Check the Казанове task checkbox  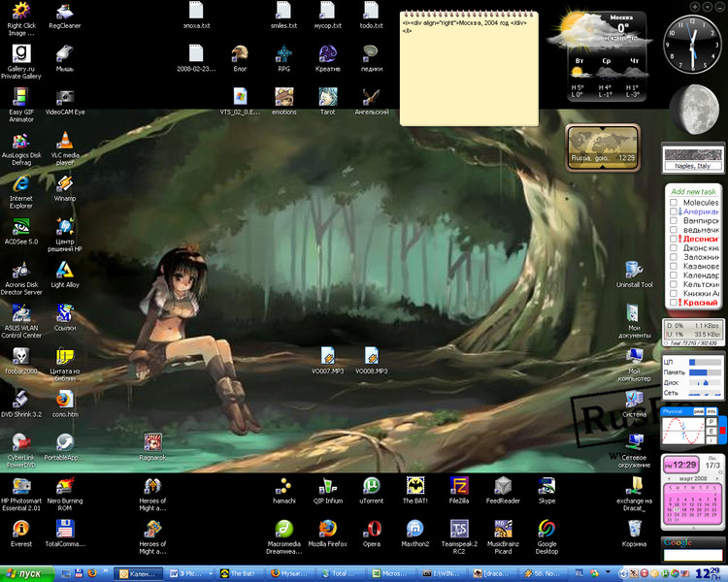(x=674, y=266)
